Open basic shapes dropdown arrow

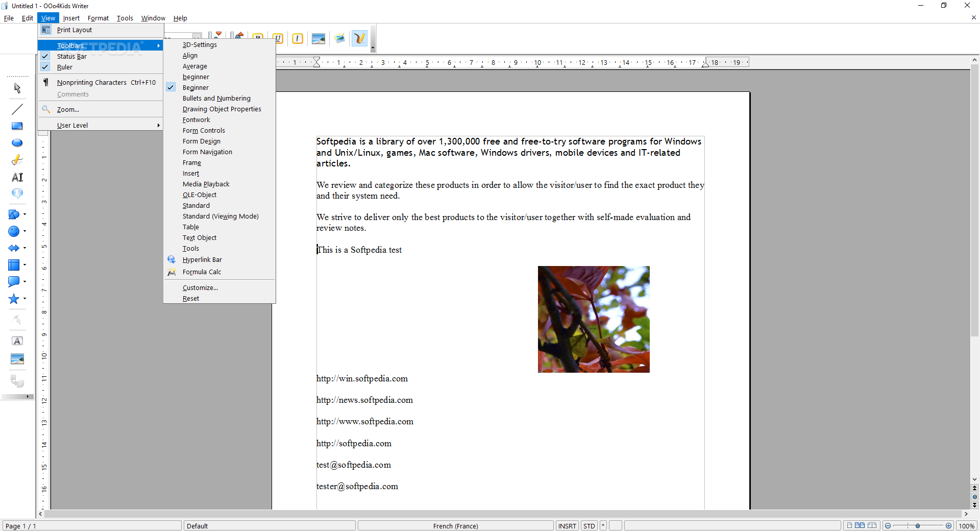[x=24, y=214]
